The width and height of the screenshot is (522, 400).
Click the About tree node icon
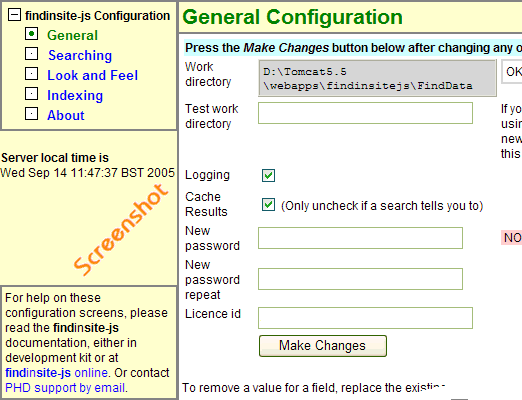(31, 114)
